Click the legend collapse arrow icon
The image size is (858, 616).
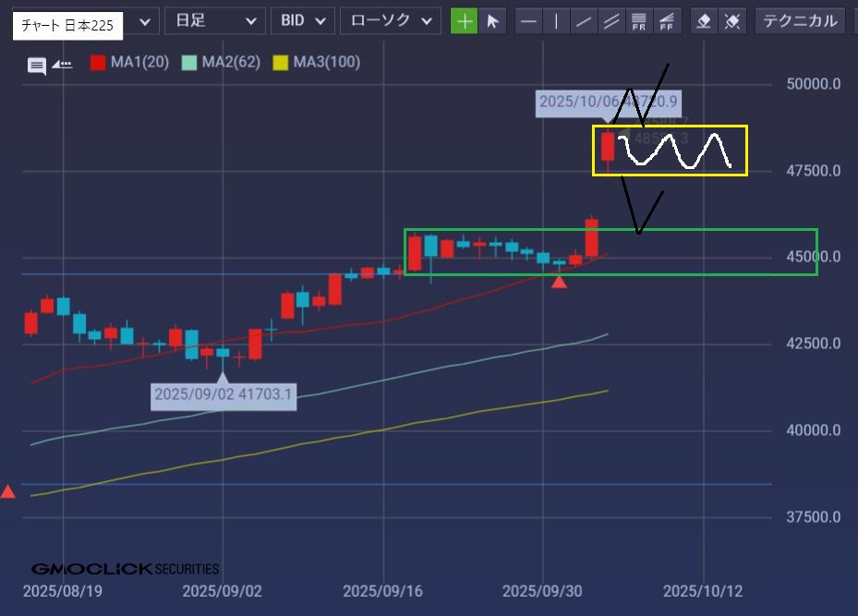[62, 64]
